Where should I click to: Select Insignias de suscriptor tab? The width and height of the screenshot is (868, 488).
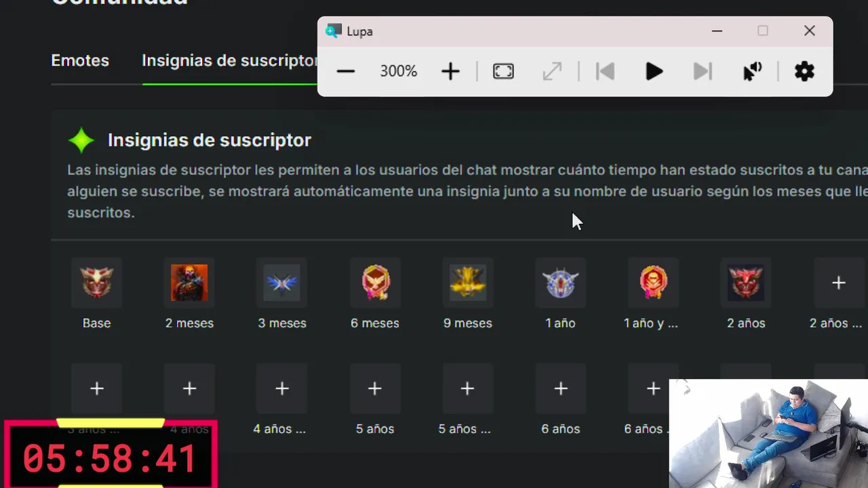point(230,60)
